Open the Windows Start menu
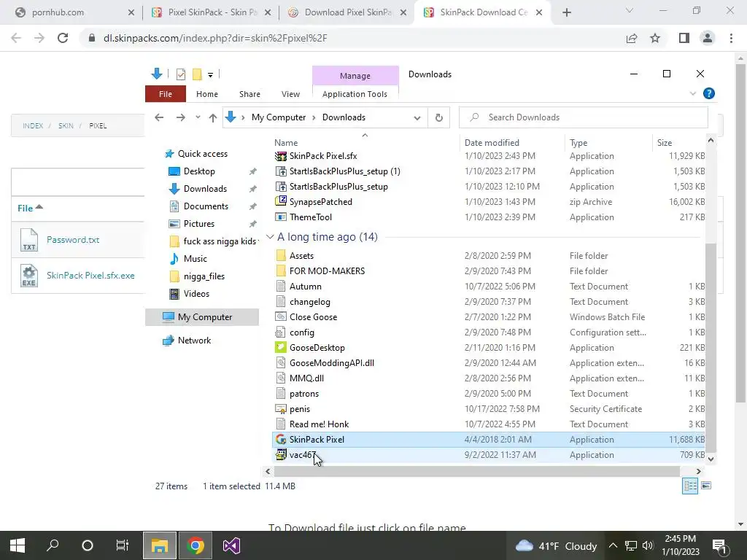The width and height of the screenshot is (747, 560). coord(18,545)
